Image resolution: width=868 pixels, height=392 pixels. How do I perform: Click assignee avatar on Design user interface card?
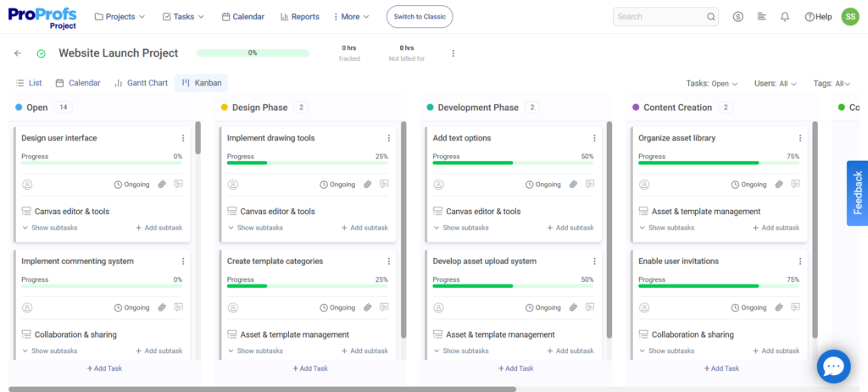27,185
